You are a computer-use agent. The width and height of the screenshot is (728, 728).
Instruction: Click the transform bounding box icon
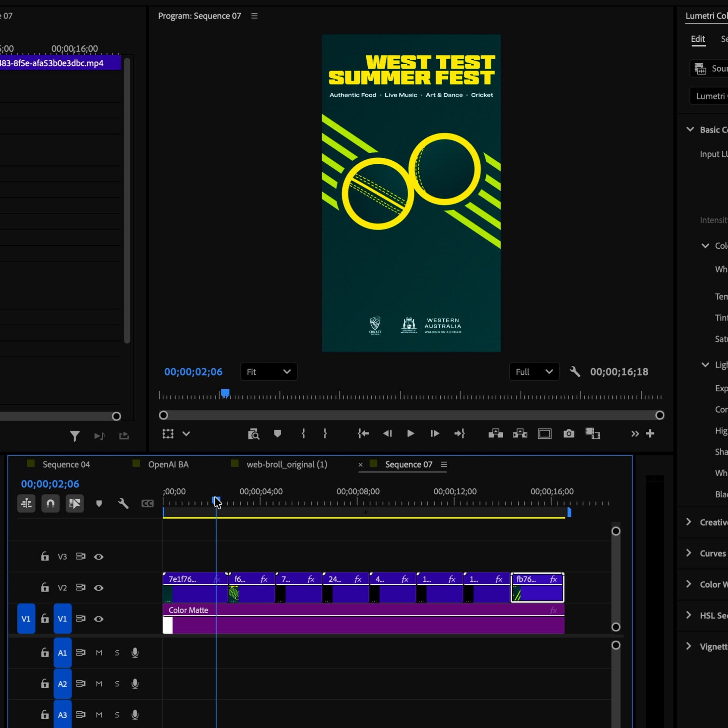coord(168,433)
